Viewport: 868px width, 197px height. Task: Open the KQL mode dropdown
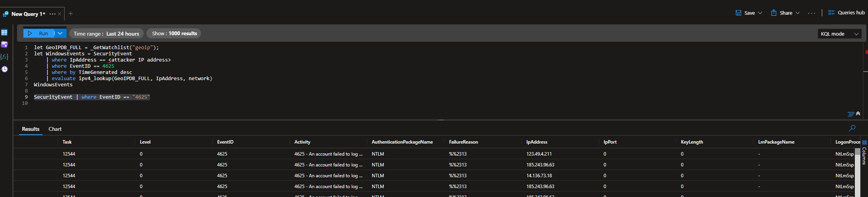[x=839, y=34]
